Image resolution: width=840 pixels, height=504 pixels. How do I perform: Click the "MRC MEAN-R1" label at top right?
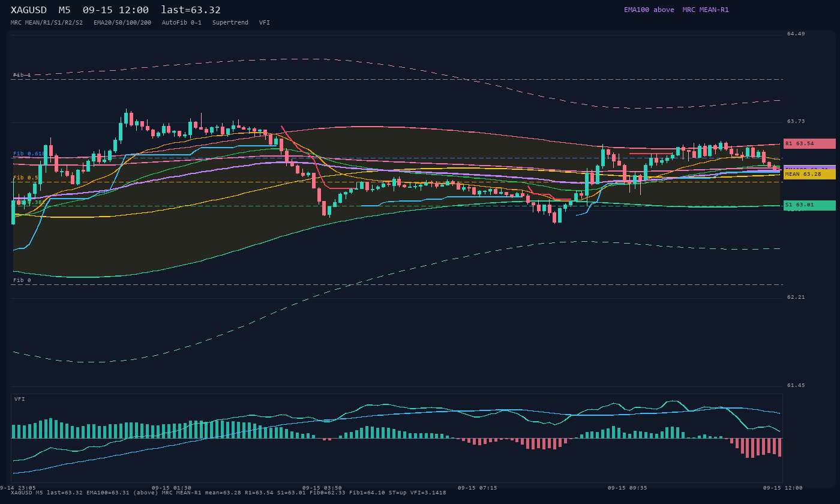(x=706, y=10)
